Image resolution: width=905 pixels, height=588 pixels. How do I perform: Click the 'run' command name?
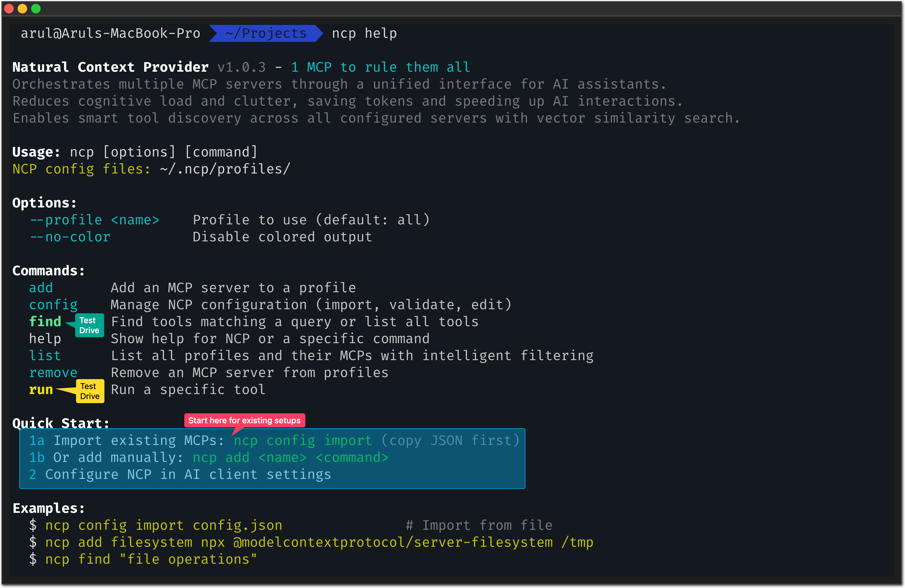[41, 389]
